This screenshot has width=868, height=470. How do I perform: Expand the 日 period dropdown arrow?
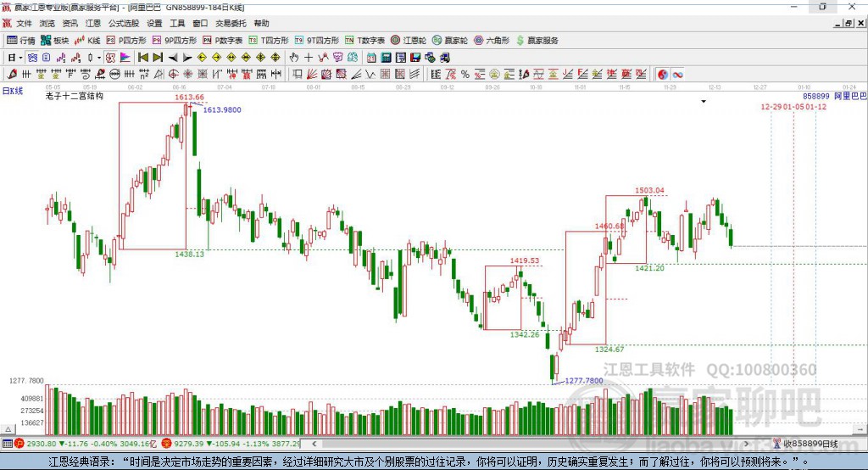pyautogui.click(x=20, y=58)
